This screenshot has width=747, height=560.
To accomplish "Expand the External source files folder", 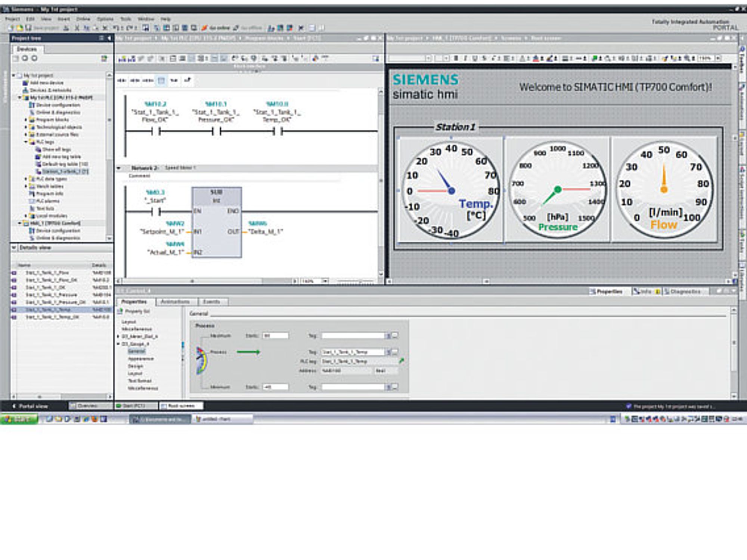I will click(26, 134).
